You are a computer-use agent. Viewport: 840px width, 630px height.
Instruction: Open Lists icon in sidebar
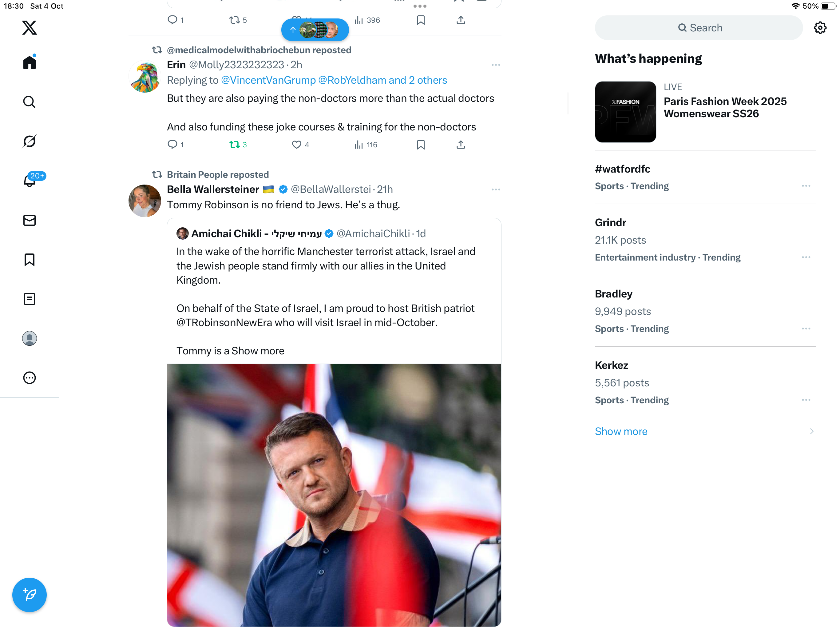29,299
